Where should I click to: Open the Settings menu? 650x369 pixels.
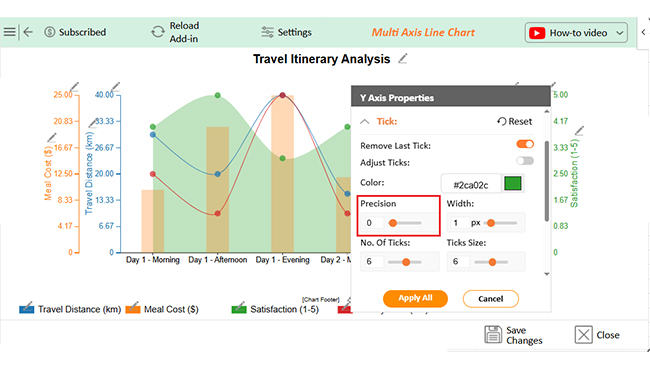286,32
